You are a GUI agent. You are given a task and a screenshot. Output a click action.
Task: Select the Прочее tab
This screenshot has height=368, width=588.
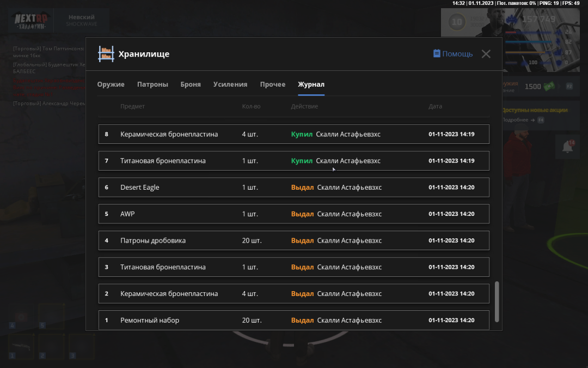click(273, 85)
